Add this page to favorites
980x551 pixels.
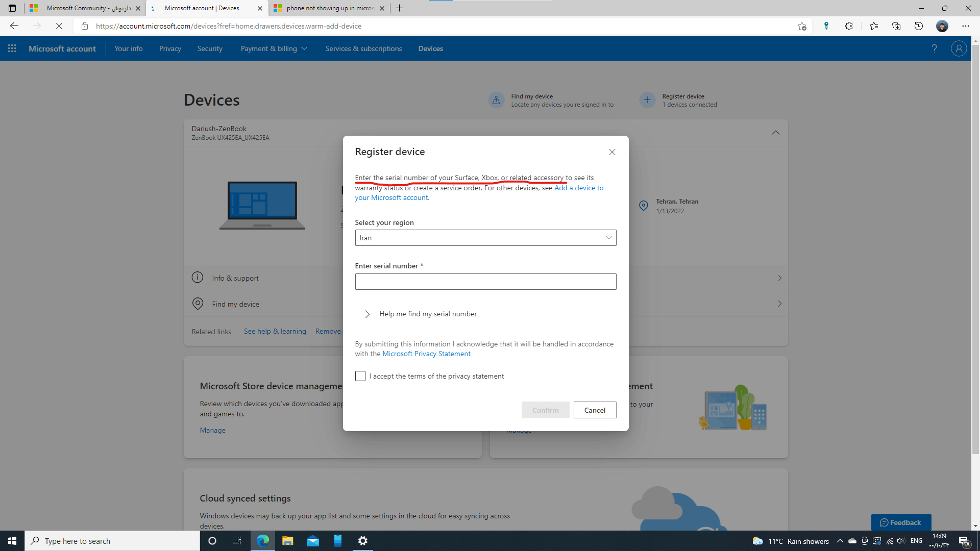[x=802, y=26]
